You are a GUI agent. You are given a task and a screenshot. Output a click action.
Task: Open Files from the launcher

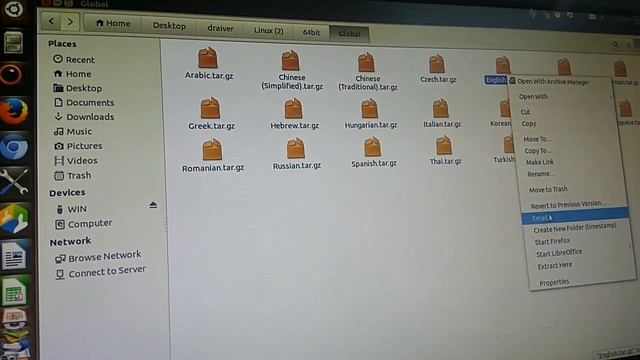coord(13,42)
